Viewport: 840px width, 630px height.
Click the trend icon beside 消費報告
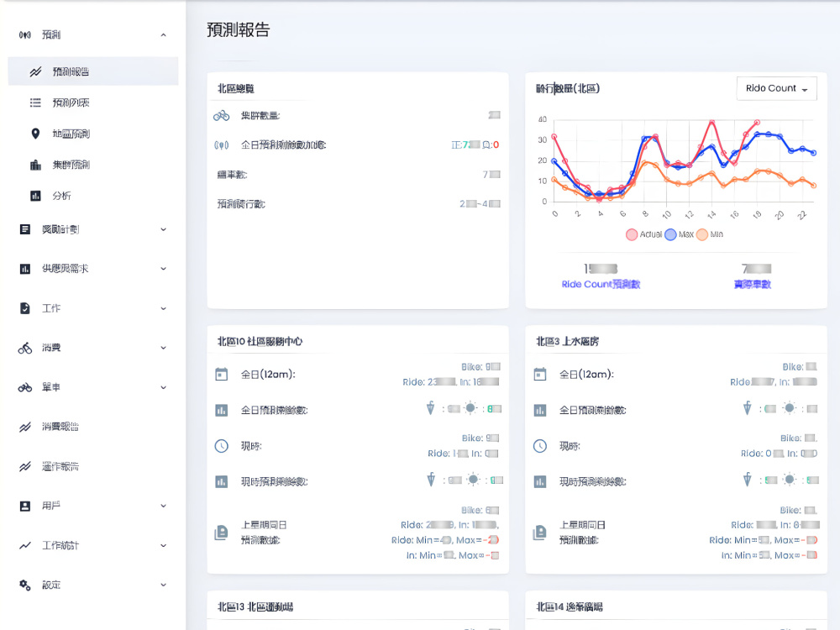click(x=24, y=427)
